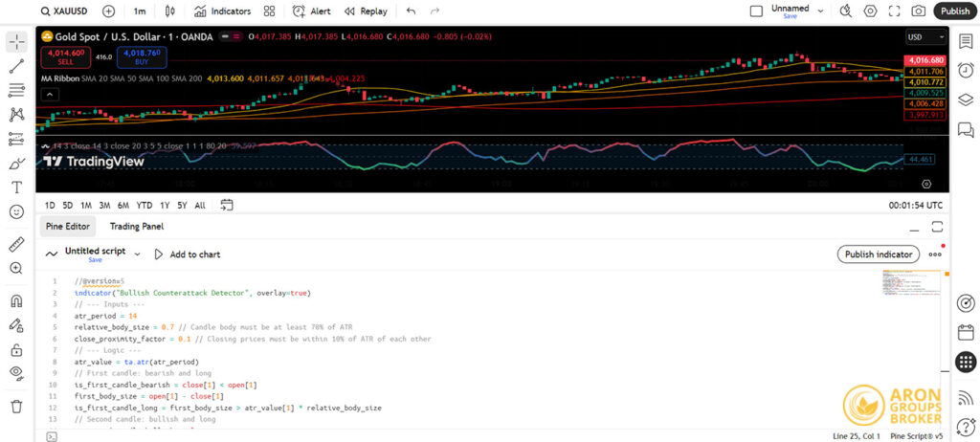Switch to the Trading Panel tab

136,227
